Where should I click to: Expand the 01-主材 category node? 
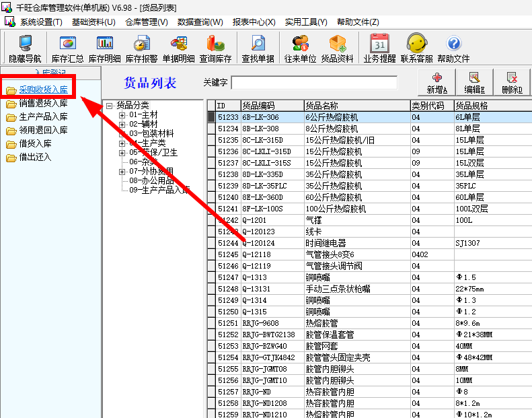tap(122, 116)
